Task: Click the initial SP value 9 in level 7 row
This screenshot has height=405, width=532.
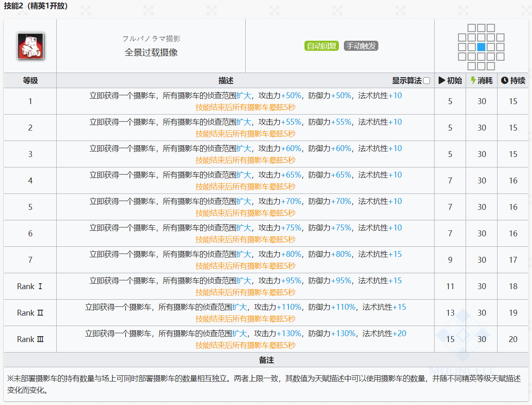Action: (450, 260)
